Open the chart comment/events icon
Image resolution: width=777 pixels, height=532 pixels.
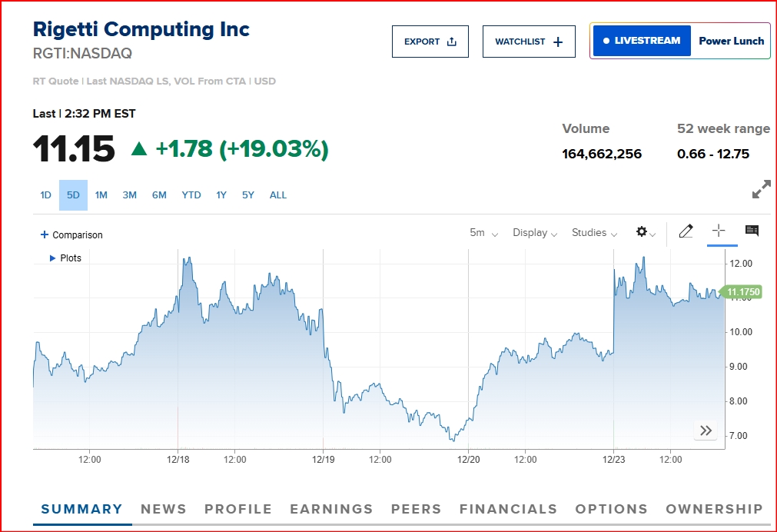752,231
